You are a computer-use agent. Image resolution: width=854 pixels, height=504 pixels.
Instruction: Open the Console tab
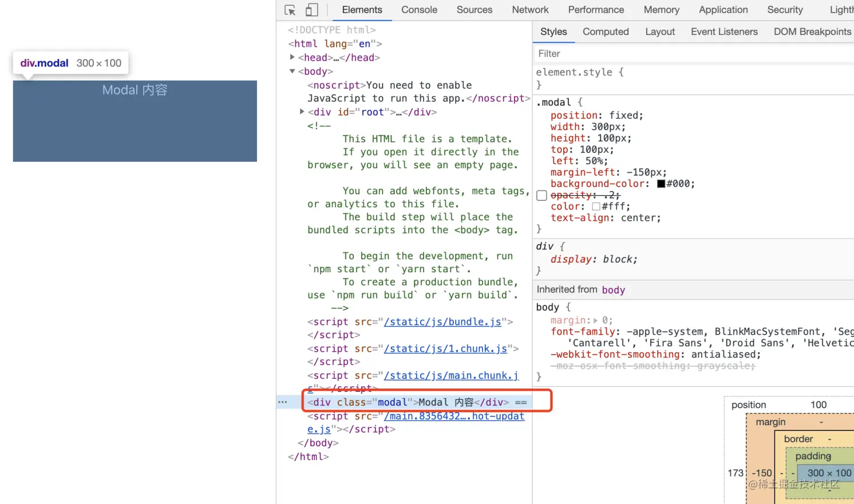[419, 10]
